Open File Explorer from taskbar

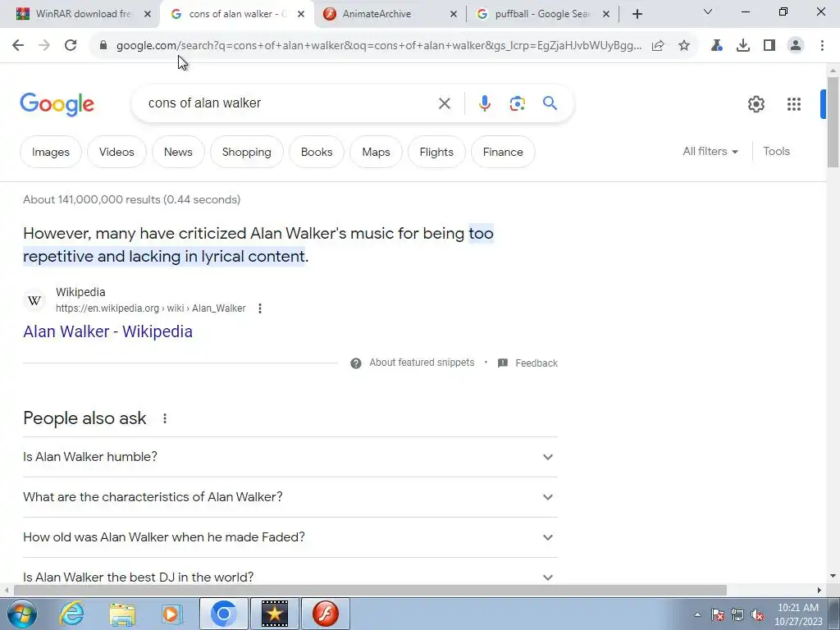(122, 614)
